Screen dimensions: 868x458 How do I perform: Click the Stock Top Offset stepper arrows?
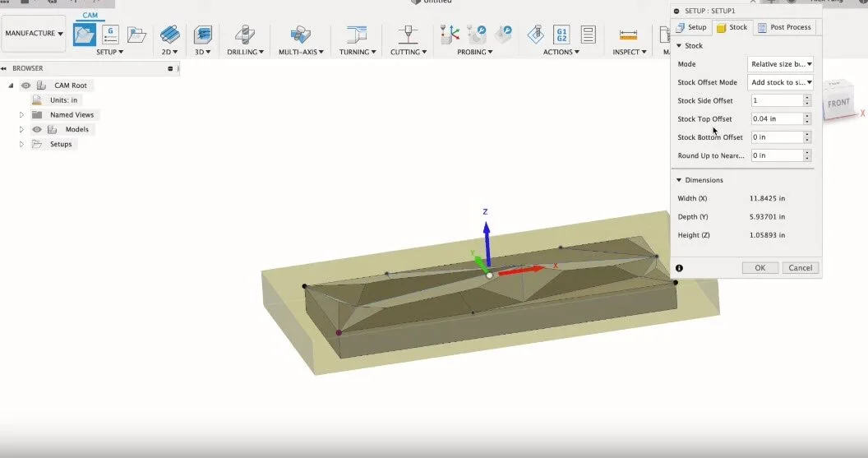[807, 119]
